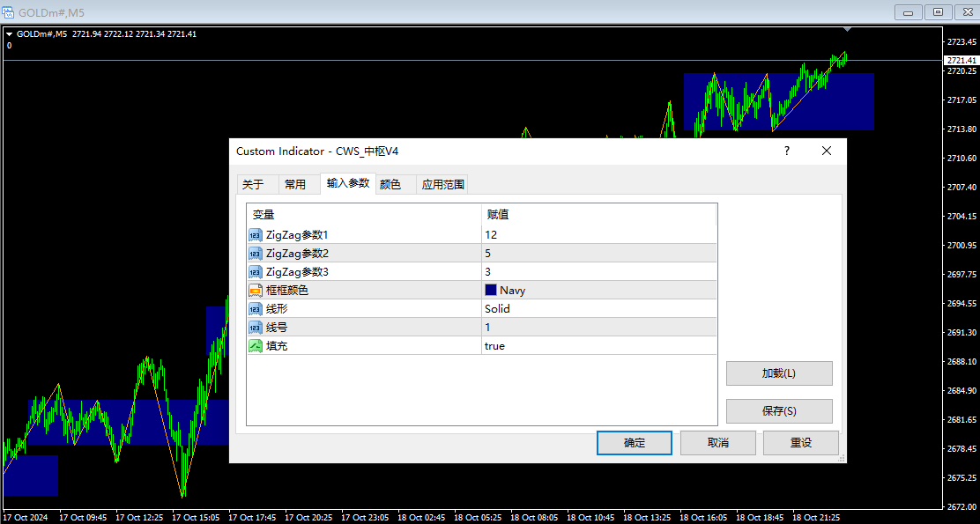Image resolution: width=980 pixels, height=524 pixels.
Task: Click the 变量 column header
Action: (364, 215)
